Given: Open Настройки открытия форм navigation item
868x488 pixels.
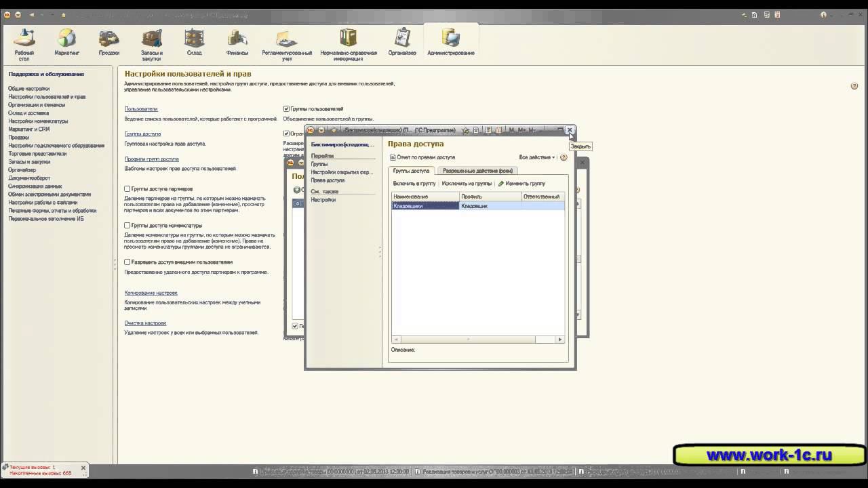Looking at the screenshot, I should [x=342, y=172].
